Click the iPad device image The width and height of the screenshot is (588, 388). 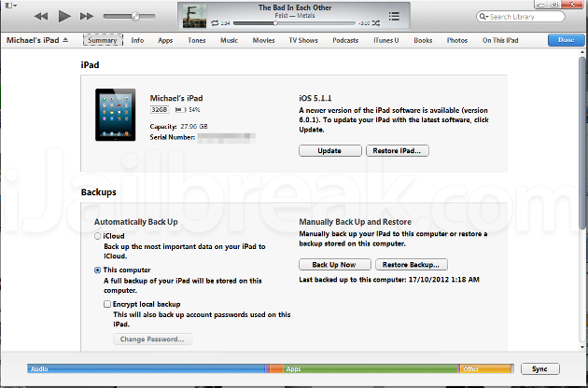(x=115, y=115)
